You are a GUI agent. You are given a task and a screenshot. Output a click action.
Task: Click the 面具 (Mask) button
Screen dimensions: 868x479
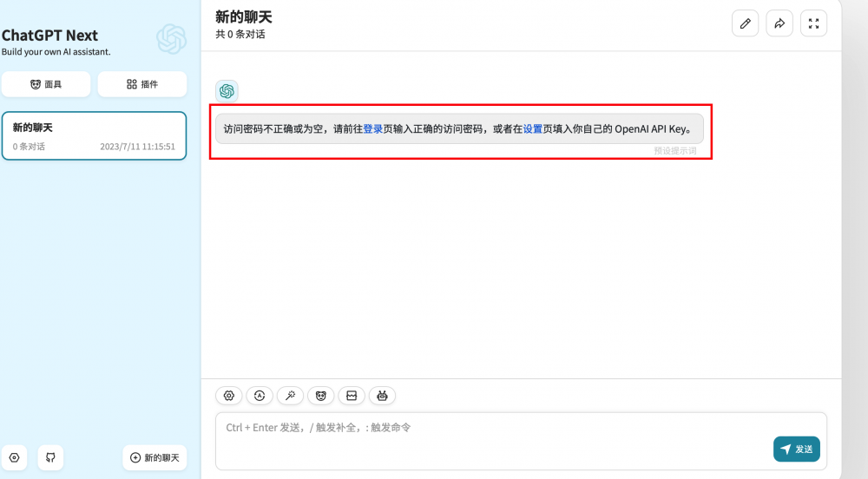click(x=46, y=84)
